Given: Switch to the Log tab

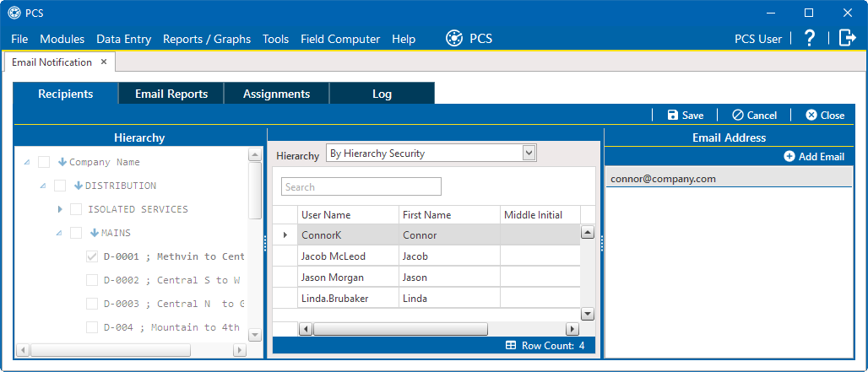Looking at the screenshot, I should coord(382,94).
